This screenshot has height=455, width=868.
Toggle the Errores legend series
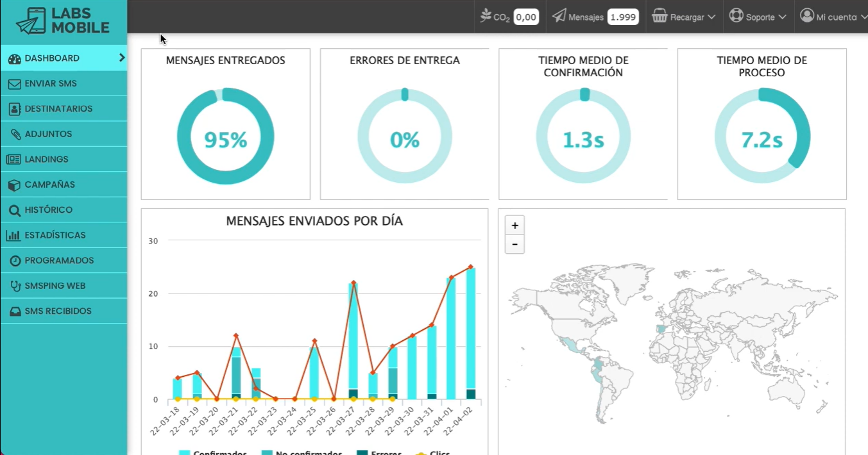(x=379, y=452)
